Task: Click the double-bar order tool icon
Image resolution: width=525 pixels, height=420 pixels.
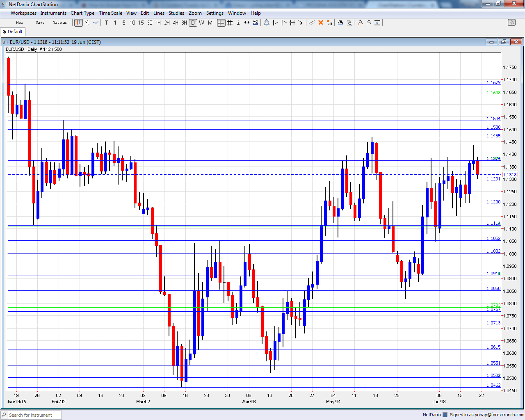Action: (292, 23)
